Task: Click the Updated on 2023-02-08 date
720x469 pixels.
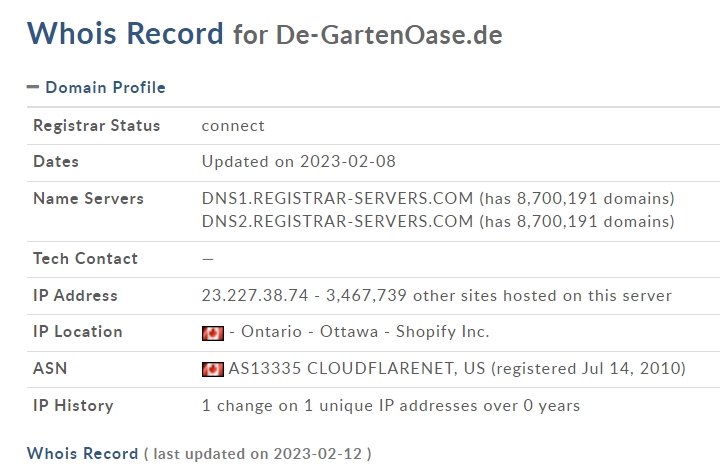Action: (x=298, y=162)
